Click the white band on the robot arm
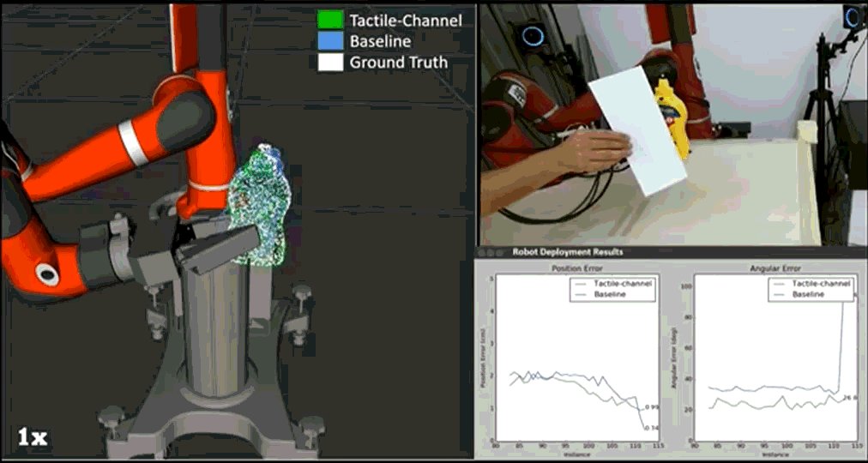This screenshot has width=868, height=463. (132, 142)
